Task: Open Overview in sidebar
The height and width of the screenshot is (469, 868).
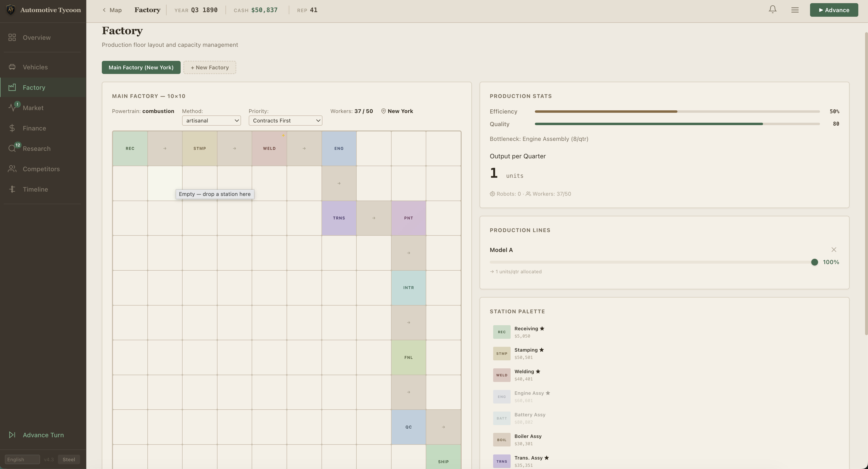Action: click(43, 37)
